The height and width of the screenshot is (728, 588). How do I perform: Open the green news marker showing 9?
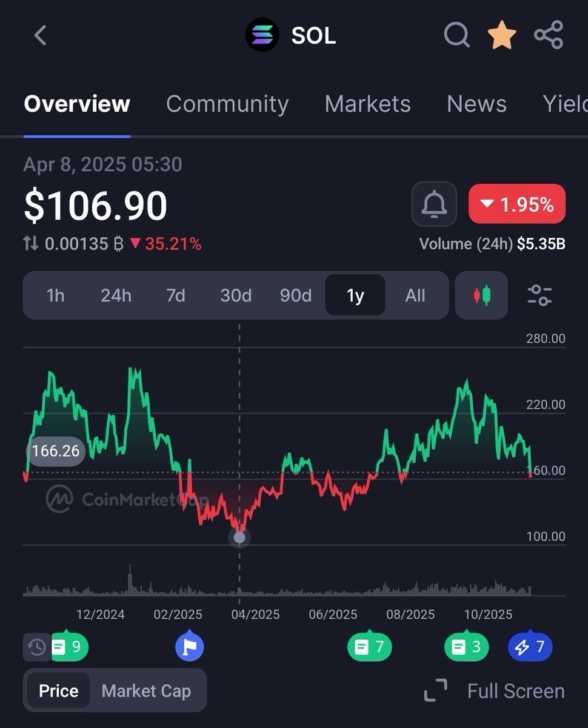[68, 647]
